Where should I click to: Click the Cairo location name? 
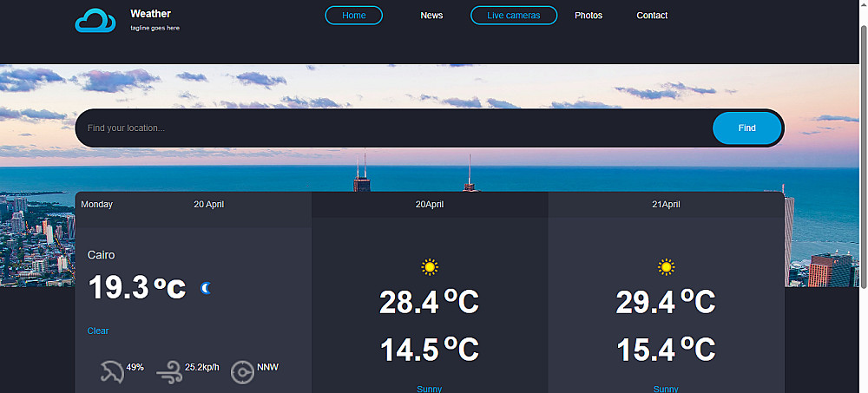[102, 255]
